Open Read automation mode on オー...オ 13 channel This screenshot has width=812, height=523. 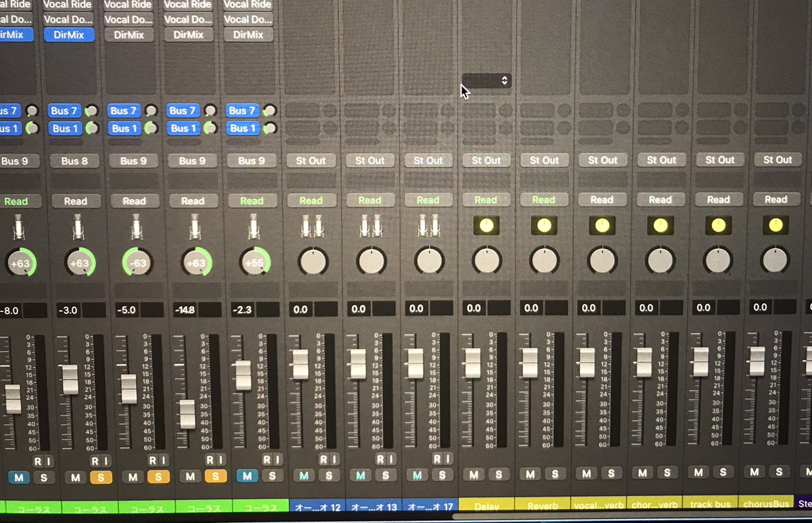tap(369, 200)
